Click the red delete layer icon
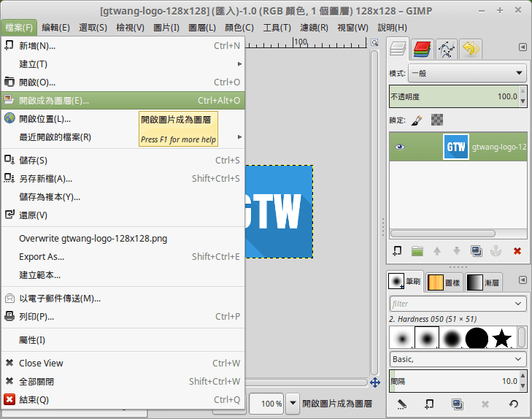532x419 pixels. tap(517, 251)
